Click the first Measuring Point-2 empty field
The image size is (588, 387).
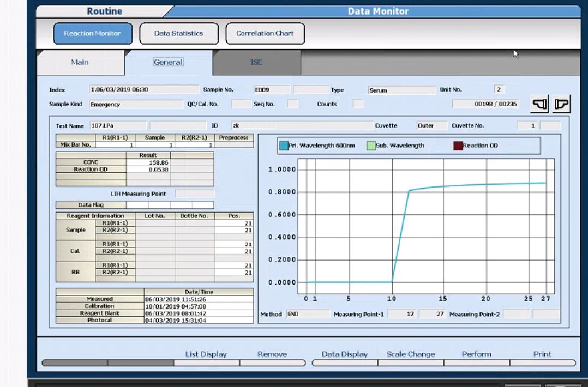coord(517,314)
